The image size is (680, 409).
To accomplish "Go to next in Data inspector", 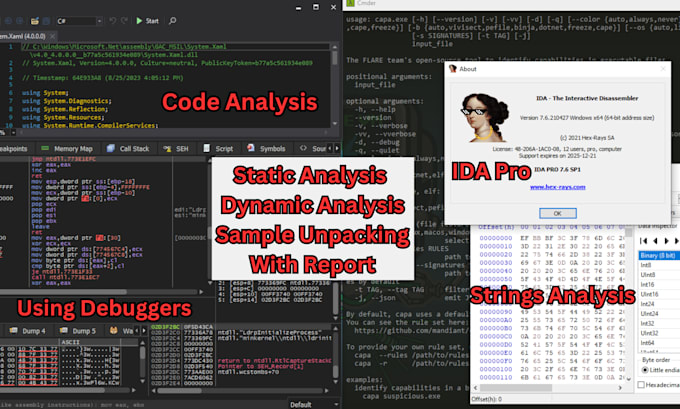I will point(666,241).
